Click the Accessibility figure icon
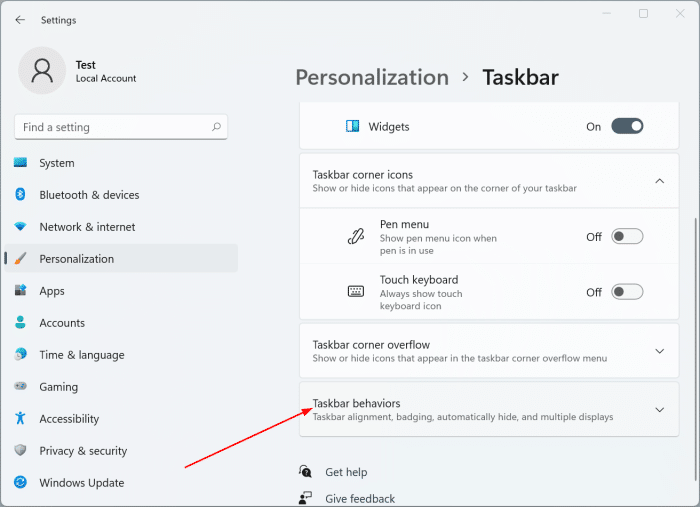The image size is (700, 507). [20, 418]
